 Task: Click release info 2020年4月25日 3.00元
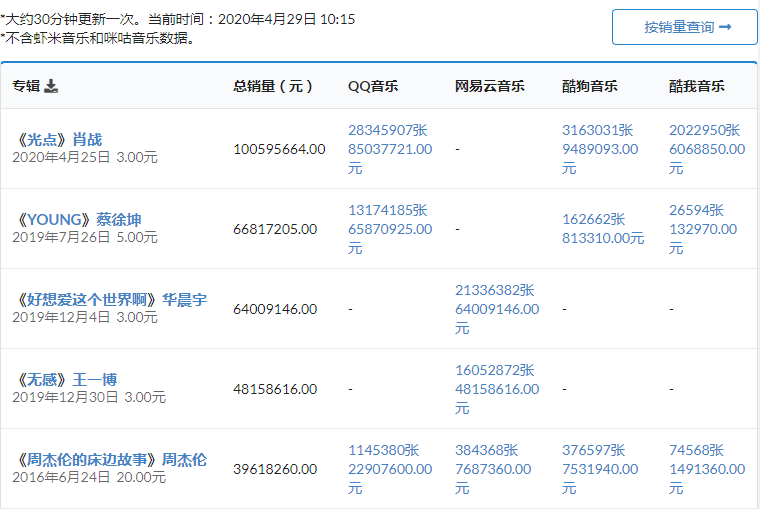pyautogui.click(x=85, y=157)
